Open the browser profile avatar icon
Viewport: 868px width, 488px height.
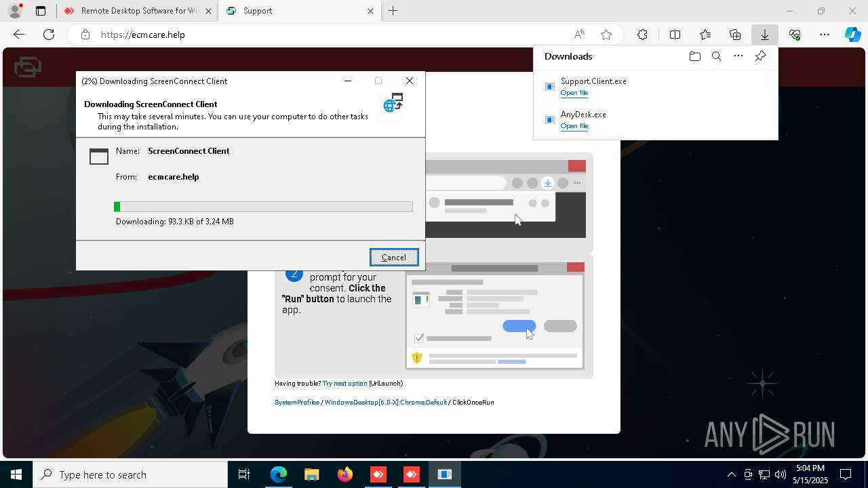[x=15, y=11]
